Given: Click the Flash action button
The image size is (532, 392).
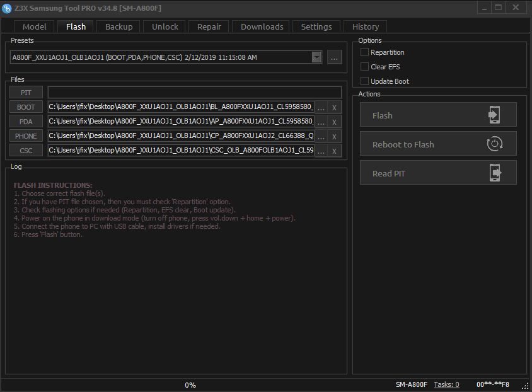Looking at the screenshot, I should click(x=438, y=115).
